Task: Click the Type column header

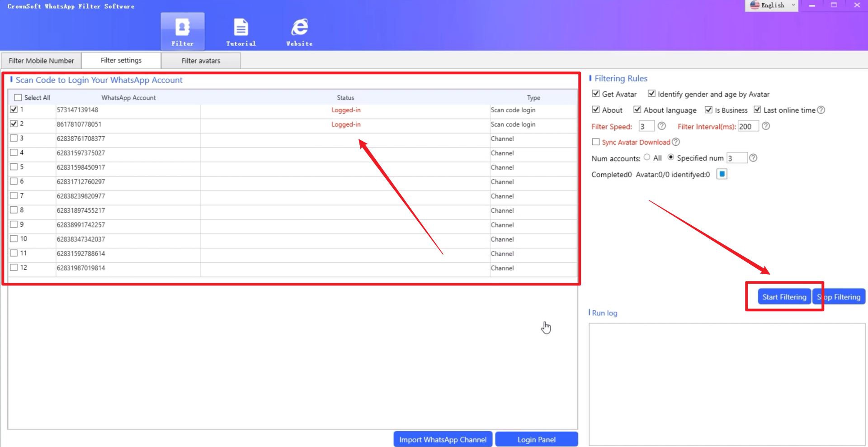Action: [533, 98]
